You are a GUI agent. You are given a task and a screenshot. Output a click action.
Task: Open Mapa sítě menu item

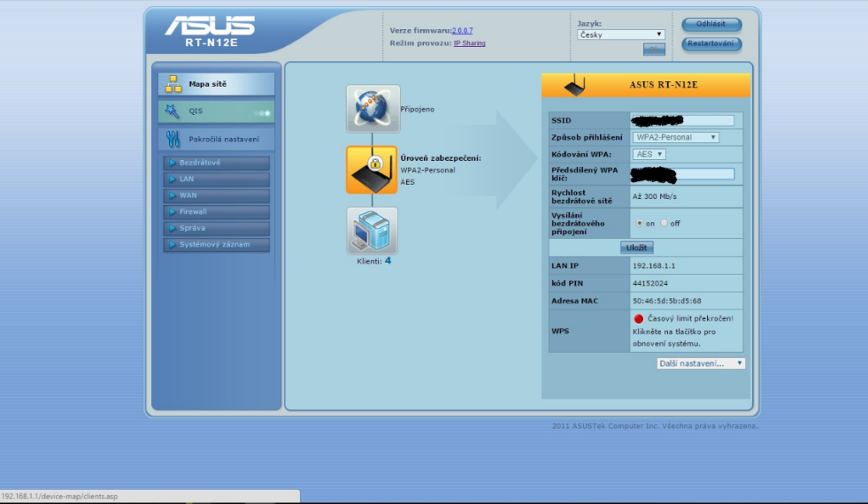click(x=216, y=84)
